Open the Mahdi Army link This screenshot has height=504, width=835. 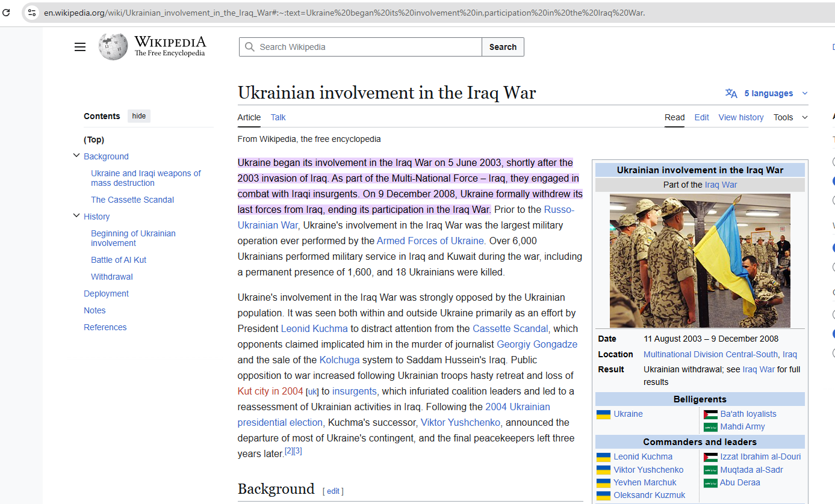tap(742, 426)
